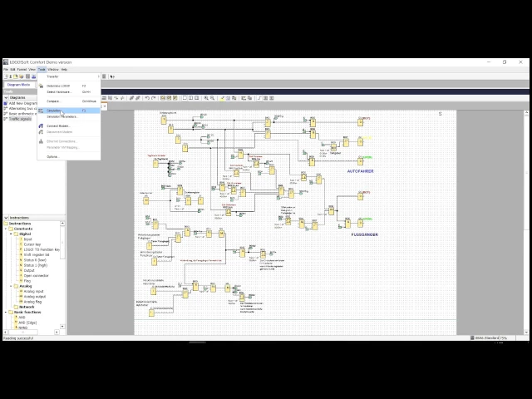Pick the Analog input block icon
Screen dimensions: 532x399
[x=19, y=291]
